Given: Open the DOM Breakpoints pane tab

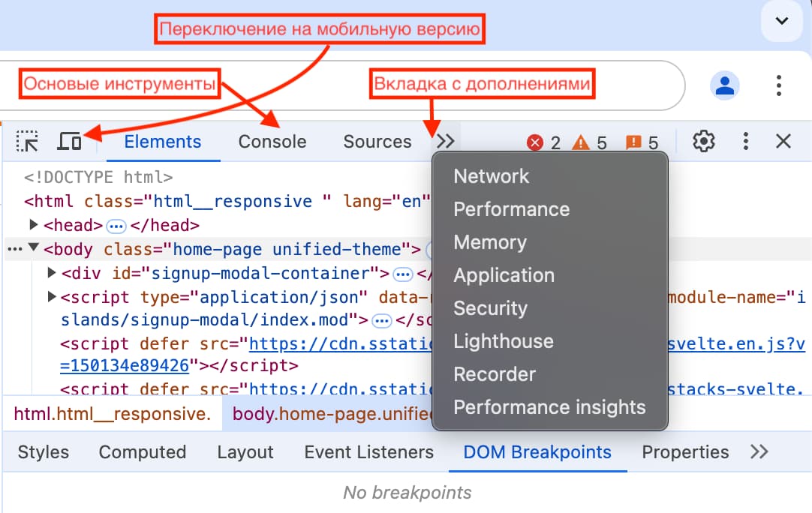Looking at the screenshot, I should tap(537, 452).
